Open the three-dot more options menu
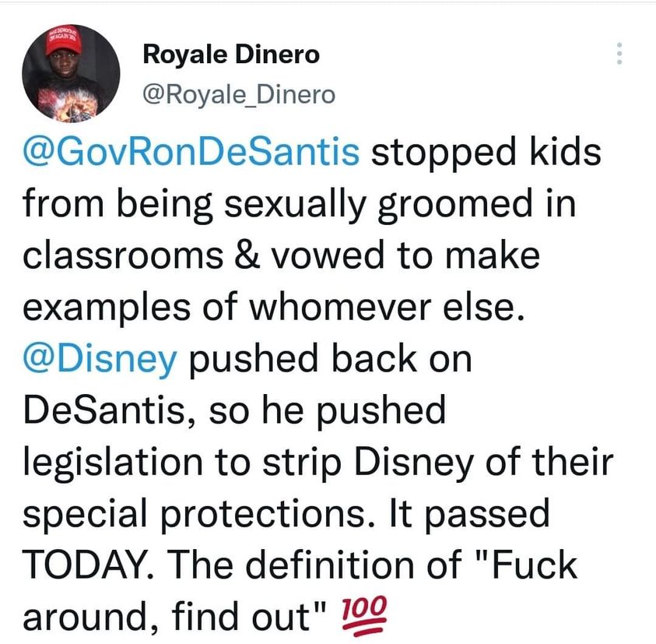 [619, 53]
